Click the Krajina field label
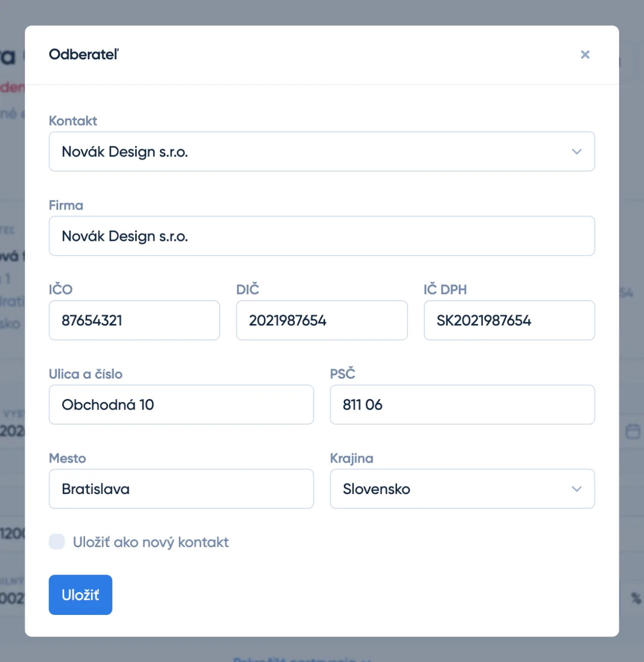 click(x=351, y=459)
